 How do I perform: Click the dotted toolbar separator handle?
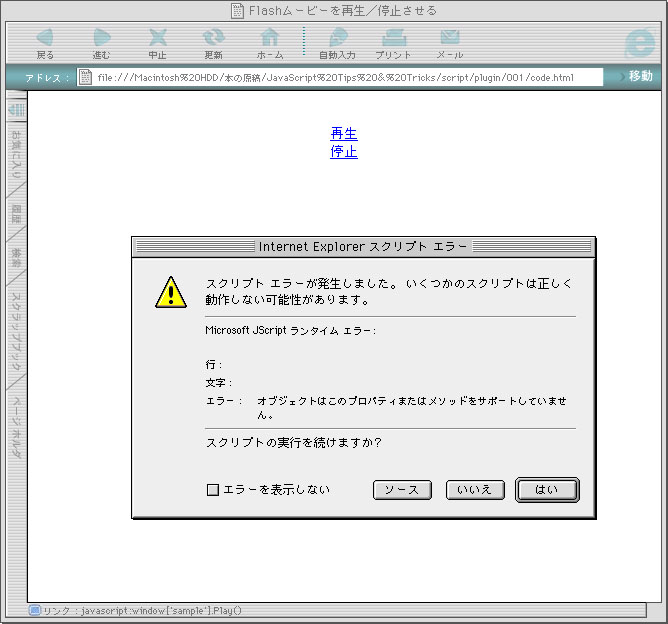tap(304, 41)
